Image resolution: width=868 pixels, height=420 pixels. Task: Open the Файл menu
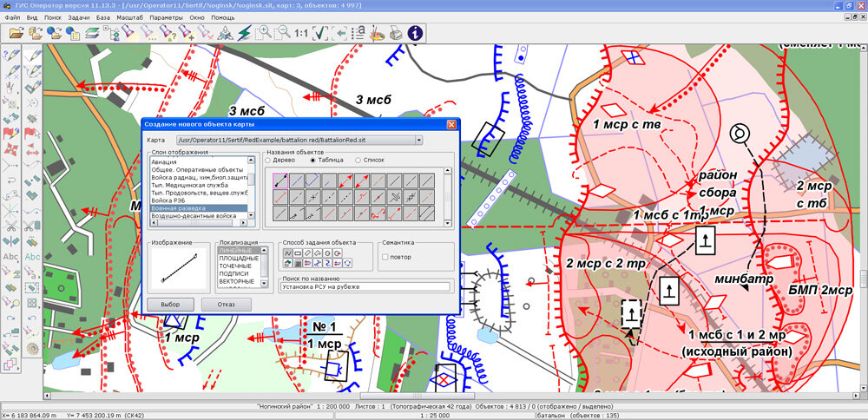coord(11,17)
